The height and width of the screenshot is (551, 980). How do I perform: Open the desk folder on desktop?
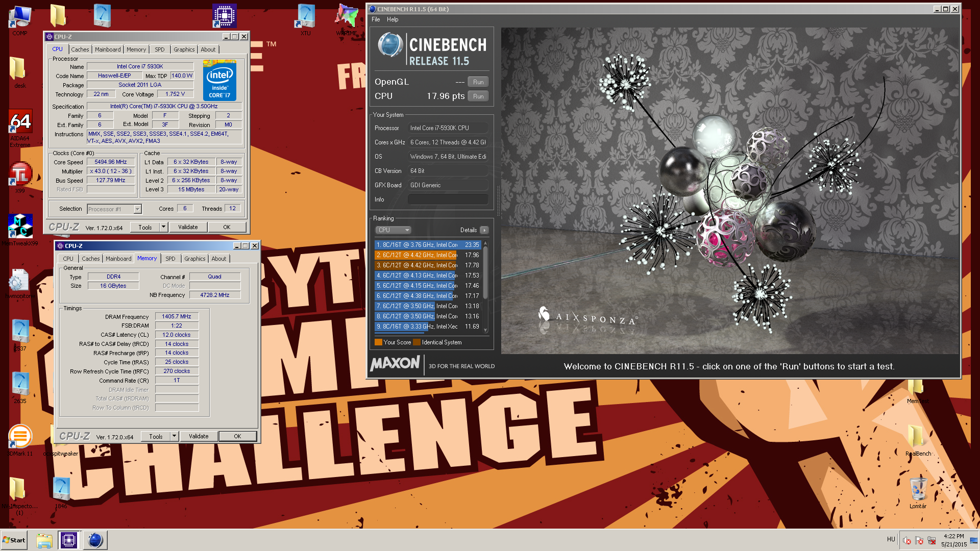click(19, 72)
